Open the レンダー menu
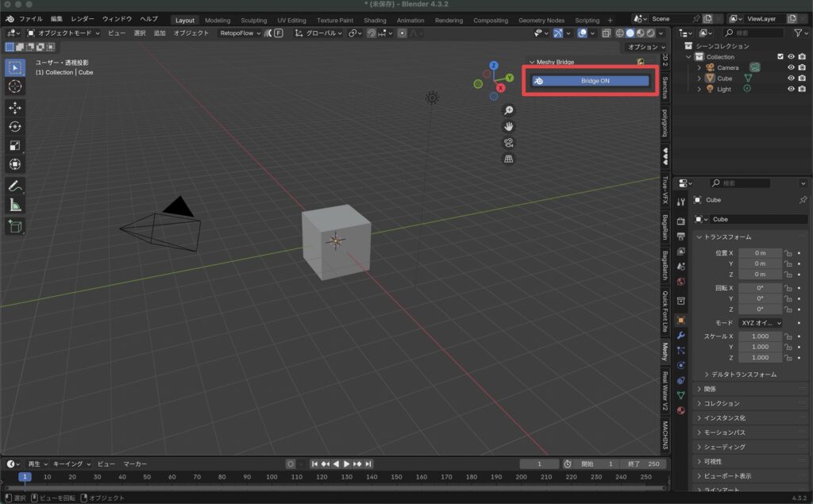The height and width of the screenshot is (504, 813). coord(83,19)
